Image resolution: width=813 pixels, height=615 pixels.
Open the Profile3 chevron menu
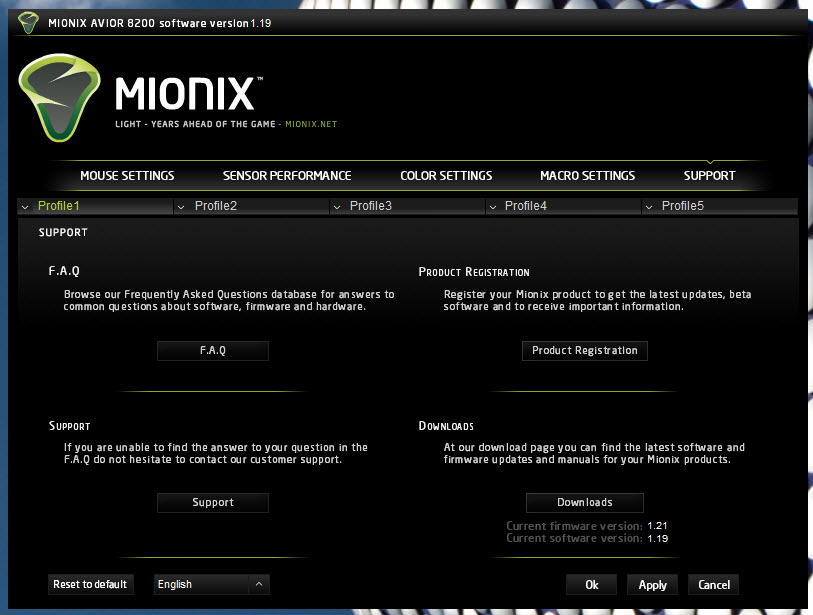pyautogui.click(x=337, y=207)
